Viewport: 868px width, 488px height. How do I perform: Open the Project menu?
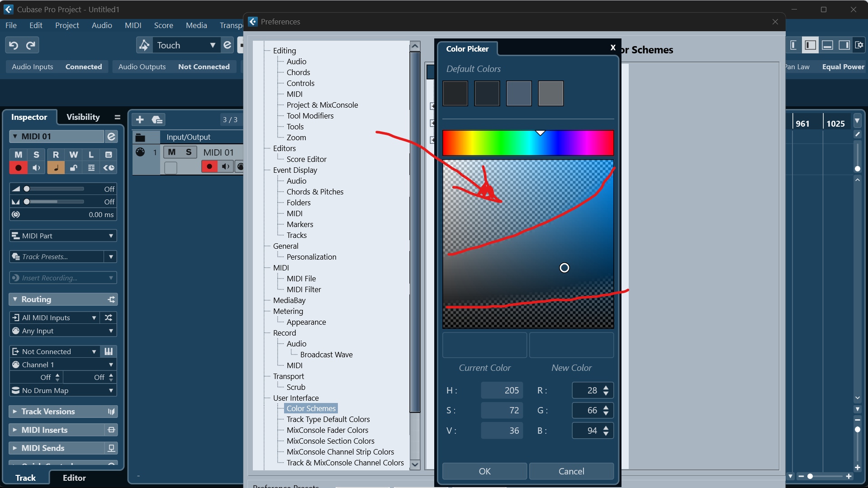click(x=67, y=25)
